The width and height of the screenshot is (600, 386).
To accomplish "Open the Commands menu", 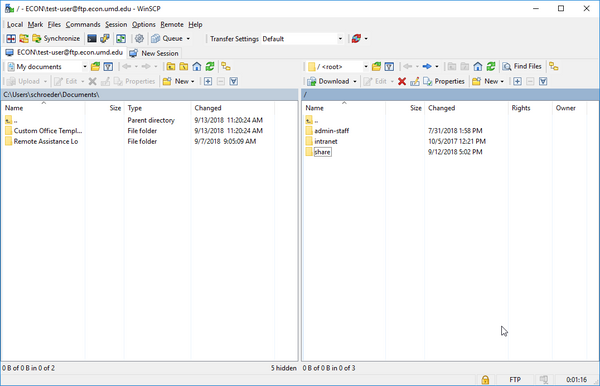I will tap(83, 24).
